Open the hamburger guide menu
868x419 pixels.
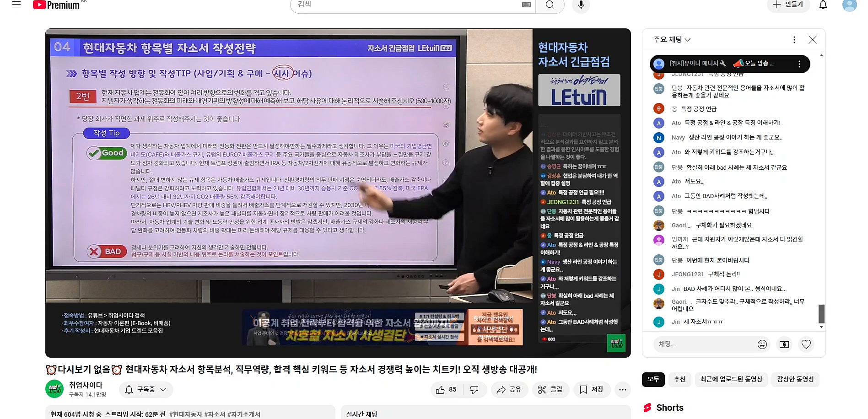point(16,5)
